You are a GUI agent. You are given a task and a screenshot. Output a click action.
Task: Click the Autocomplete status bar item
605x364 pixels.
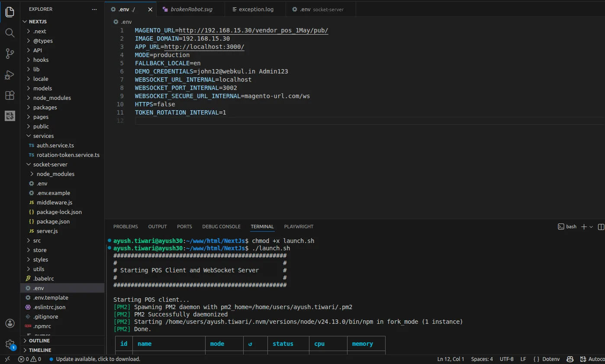click(x=592, y=359)
